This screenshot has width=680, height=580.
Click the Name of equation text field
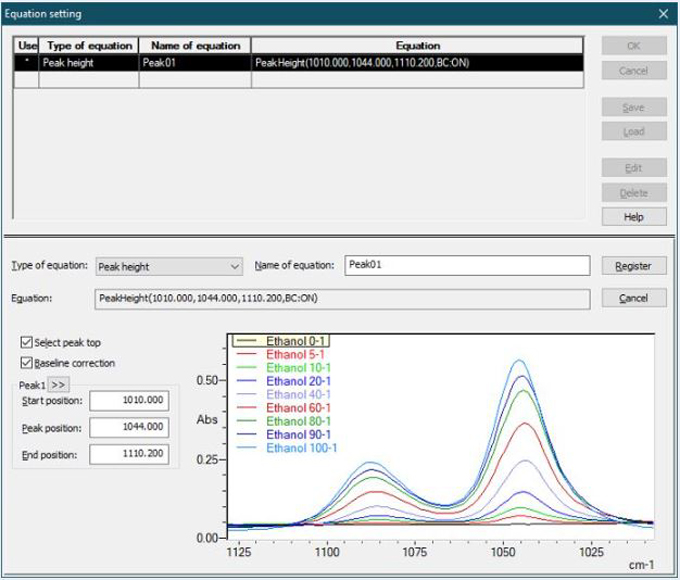click(x=466, y=266)
